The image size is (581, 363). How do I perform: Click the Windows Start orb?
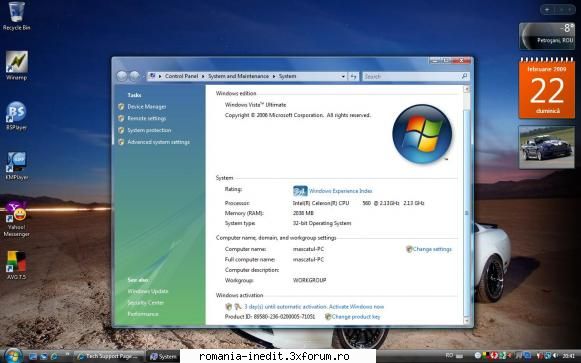(13, 356)
